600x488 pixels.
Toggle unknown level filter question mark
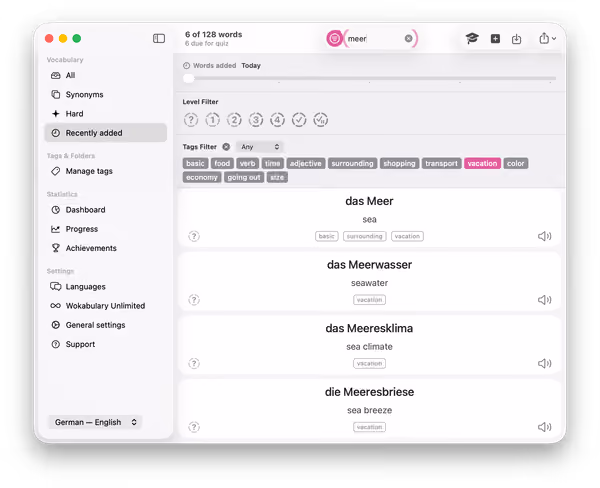click(191, 120)
